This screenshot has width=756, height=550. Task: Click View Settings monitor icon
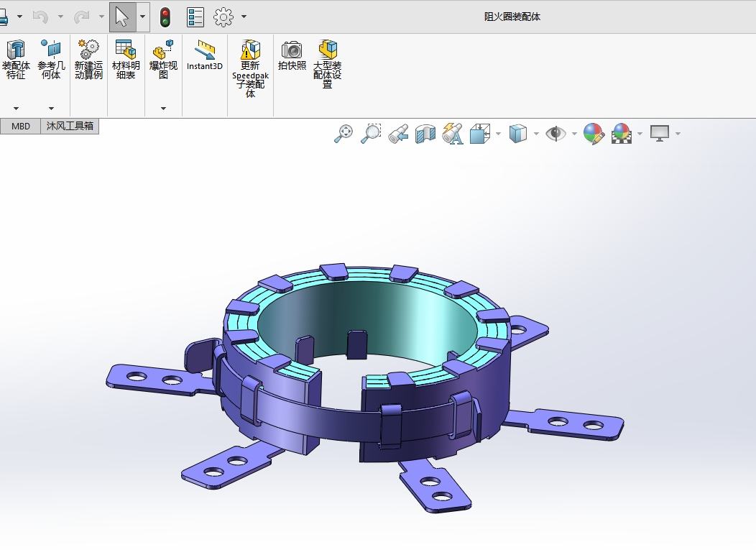tap(660, 134)
